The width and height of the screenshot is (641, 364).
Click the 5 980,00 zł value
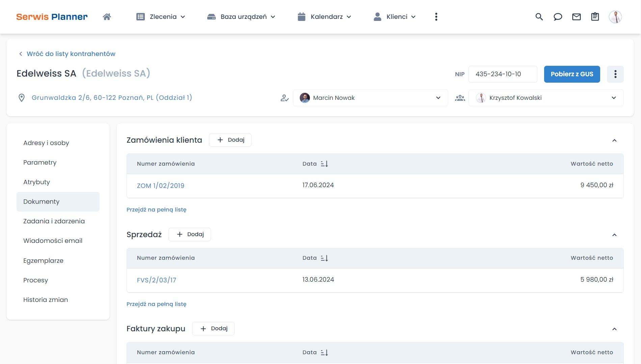(597, 280)
